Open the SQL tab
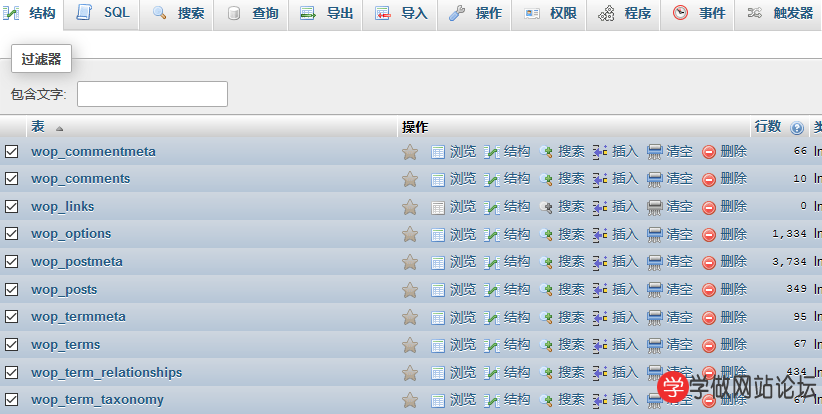The image size is (822, 414). [x=104, y=14]
